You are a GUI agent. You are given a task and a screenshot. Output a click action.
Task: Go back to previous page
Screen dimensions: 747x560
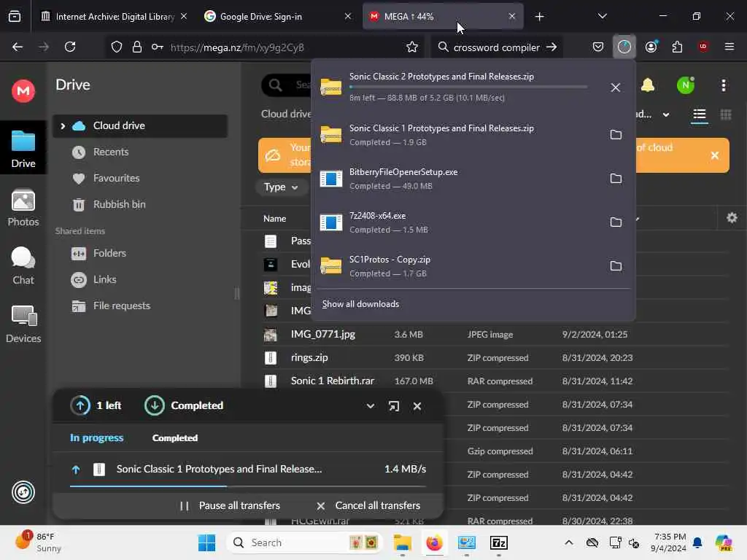click(18, 47)
